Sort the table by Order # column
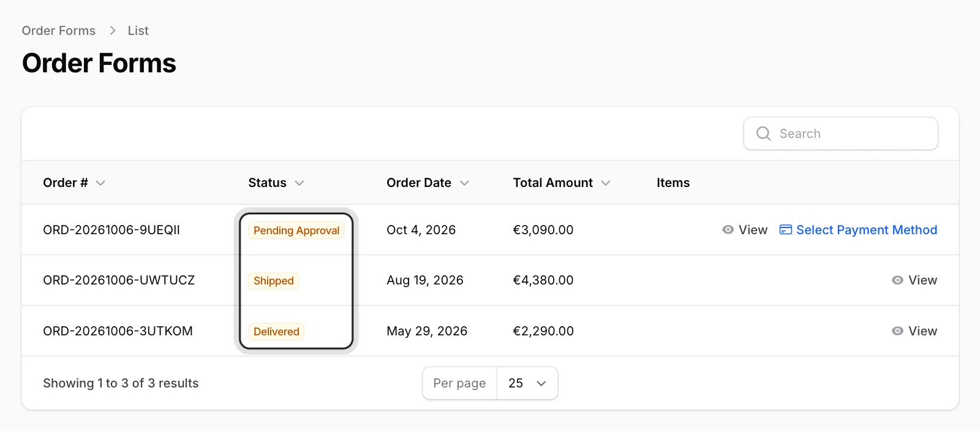 tap(74, 183)
